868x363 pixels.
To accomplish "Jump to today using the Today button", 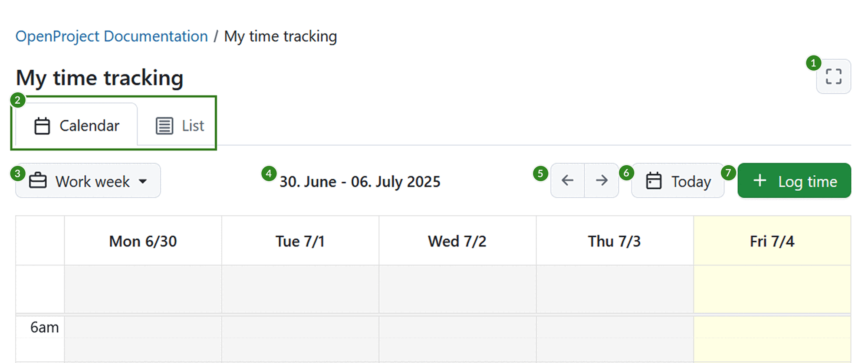I will (x=677, y=180).
